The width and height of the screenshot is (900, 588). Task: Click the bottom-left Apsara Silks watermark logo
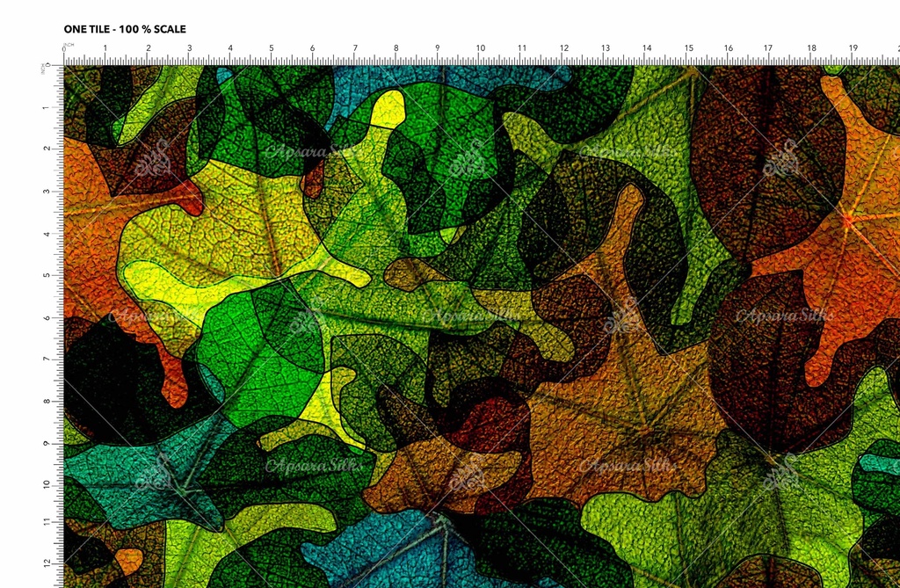pyautogui.click(x=151, y=472)
